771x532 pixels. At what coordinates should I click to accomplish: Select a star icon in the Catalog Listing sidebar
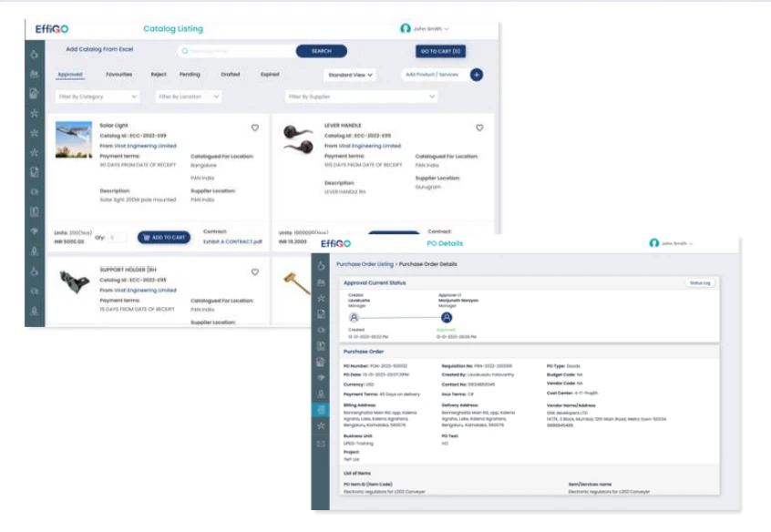[33, 114]
